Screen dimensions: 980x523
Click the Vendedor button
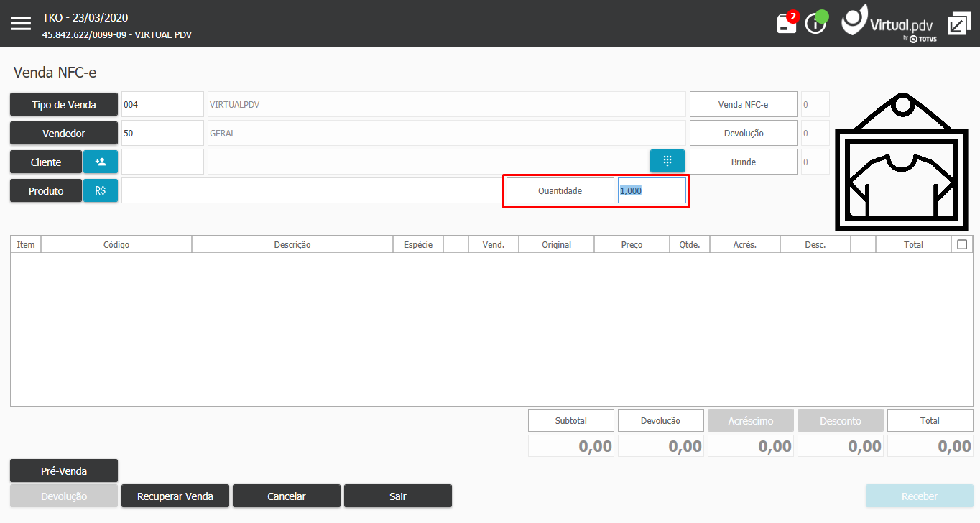[64, 133]
